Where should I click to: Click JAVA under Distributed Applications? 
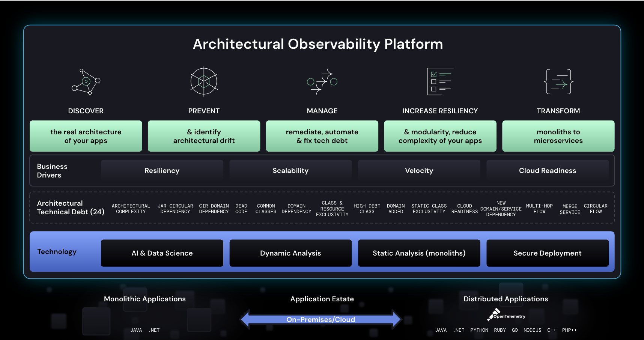coord(441,330)
